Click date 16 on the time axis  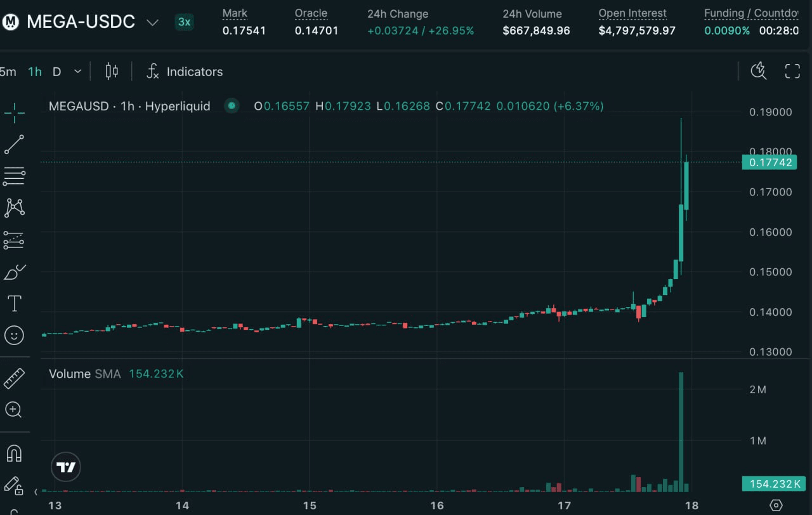437,505
